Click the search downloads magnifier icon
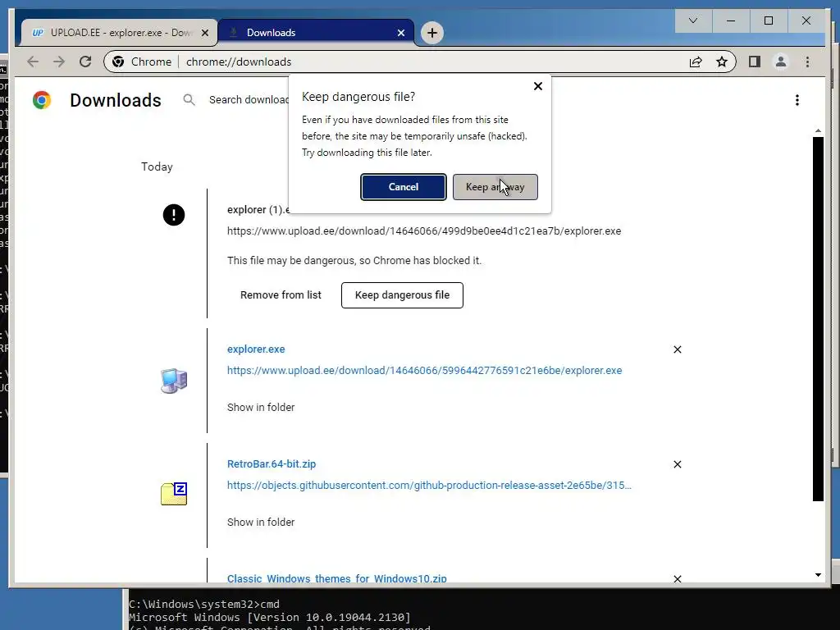This screenshot has width=840, height=630. pos(189,99)
